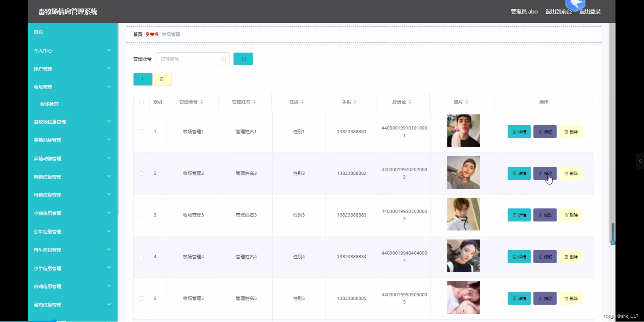Screen dimensions: 644x322
Task: Open photo thumbnail for 牧场管理2
Action: coord(463,172)
